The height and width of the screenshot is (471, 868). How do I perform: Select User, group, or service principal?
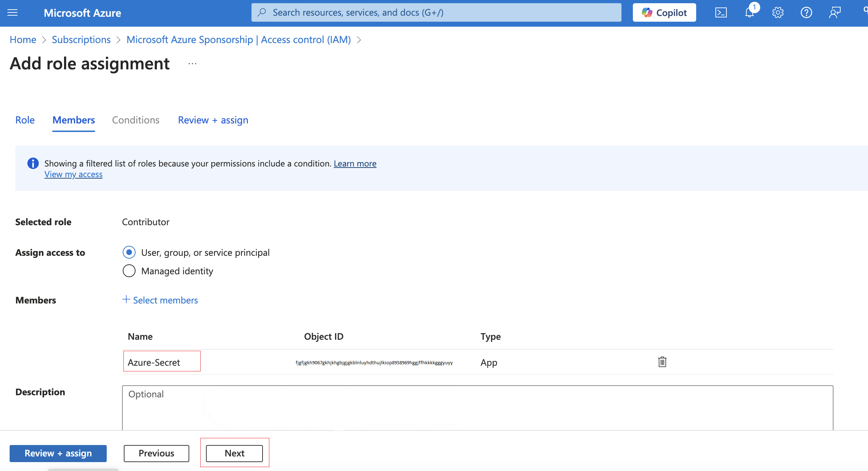pyautogui.click(x=129, y=253)
